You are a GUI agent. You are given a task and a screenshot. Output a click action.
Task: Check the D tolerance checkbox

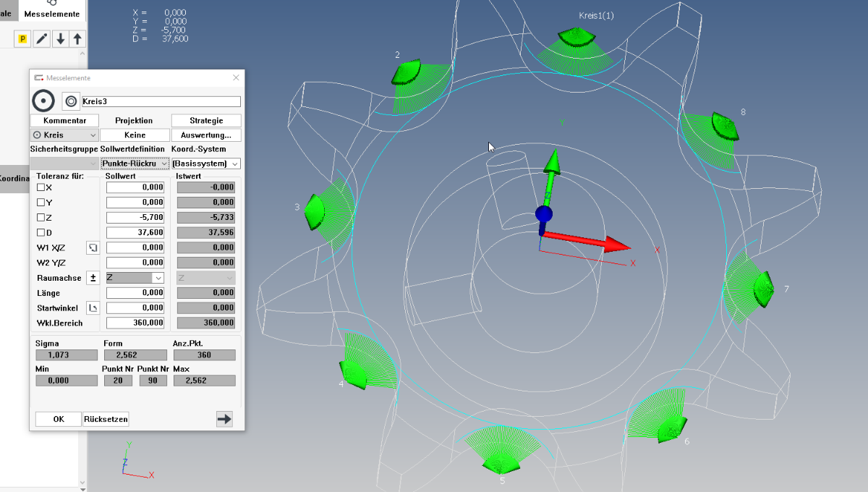click(41, 233)
